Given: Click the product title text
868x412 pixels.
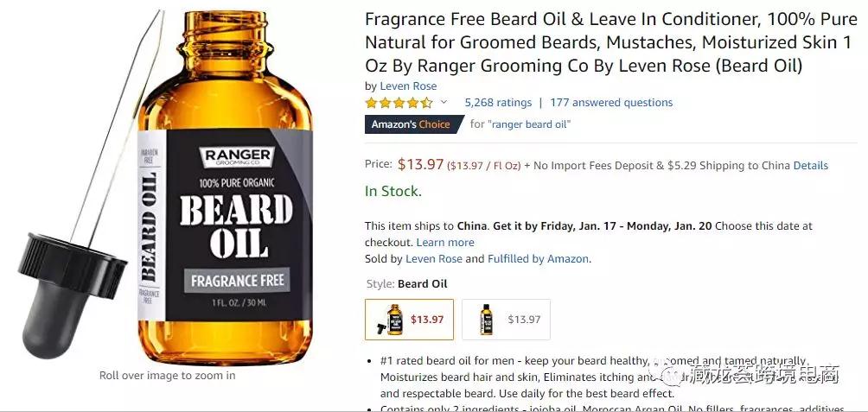Looking at the screenshot, I should pos(607,42).
